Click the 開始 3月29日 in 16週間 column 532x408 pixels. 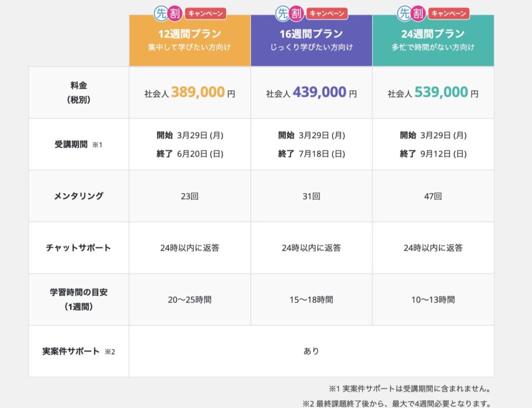[312, 136]
